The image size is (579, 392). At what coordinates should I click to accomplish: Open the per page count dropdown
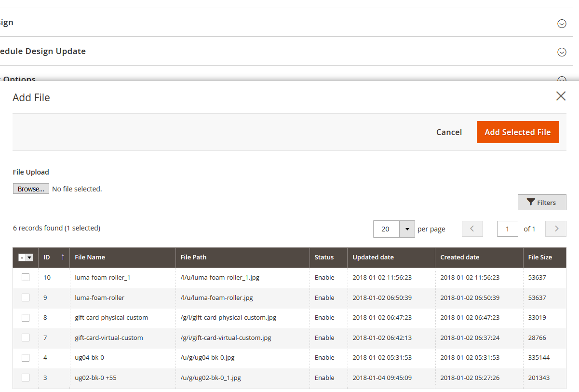coord(407,229)
